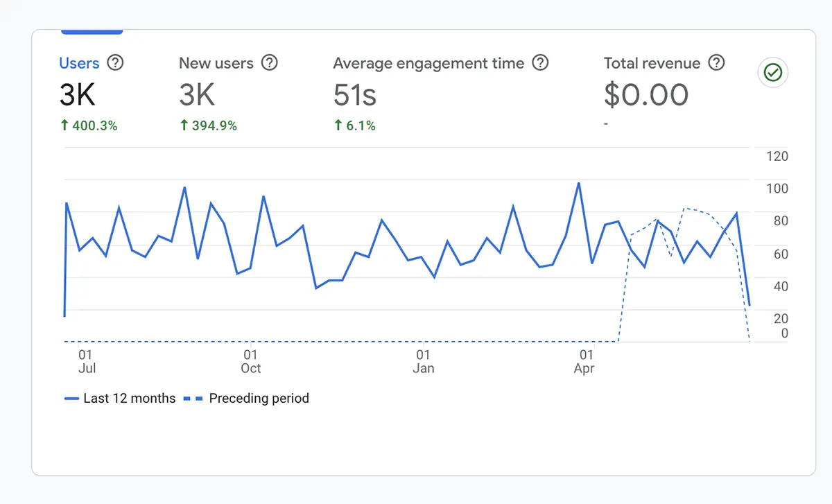Click the up arrow beside 6.1%
The height and width of the screenshot is (504, 832).
point(337,125)
